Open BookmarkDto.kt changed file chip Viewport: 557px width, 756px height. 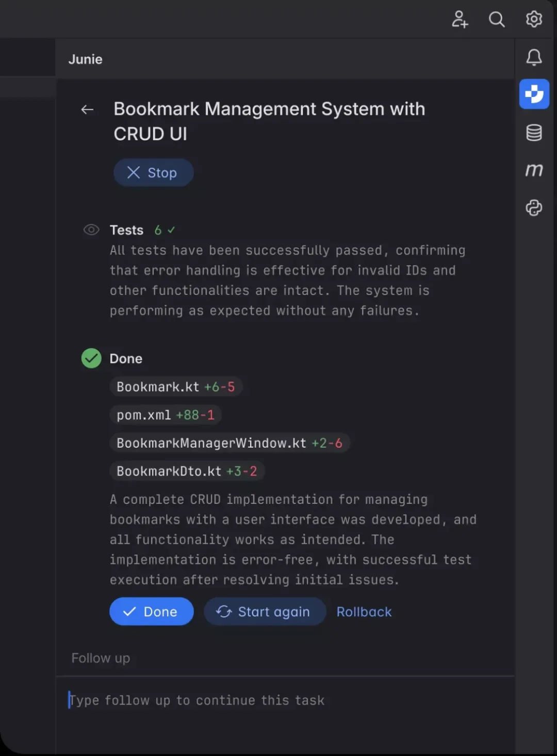click(x=187, y=471)
